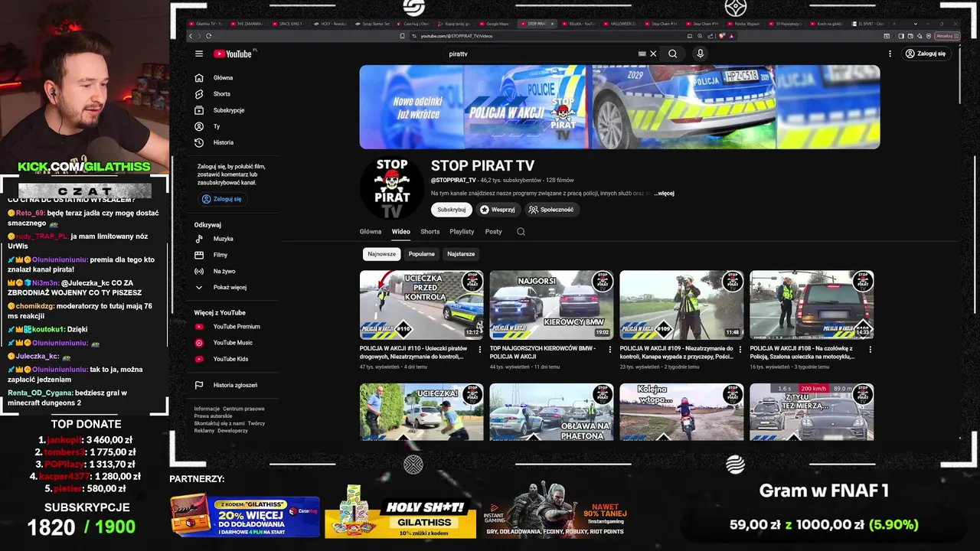
Task: Switch to the Główna channel tab
Action: coord(371,231)
